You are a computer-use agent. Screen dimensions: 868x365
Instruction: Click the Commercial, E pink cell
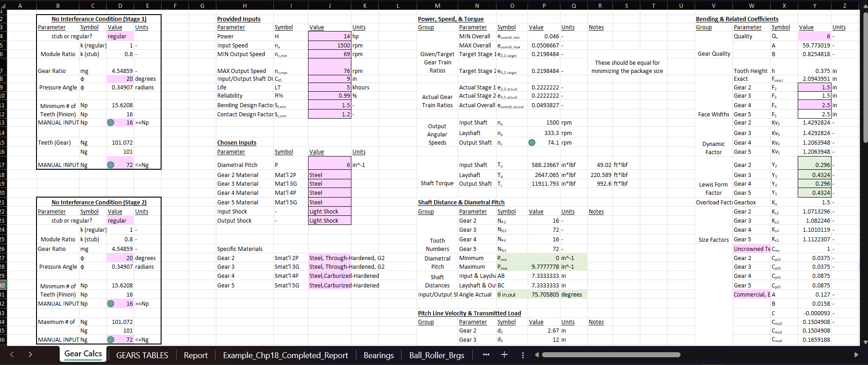751,294
